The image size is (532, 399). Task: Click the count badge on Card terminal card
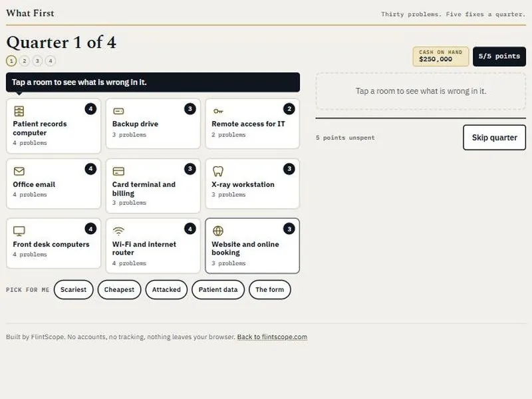tap(190, 169)
